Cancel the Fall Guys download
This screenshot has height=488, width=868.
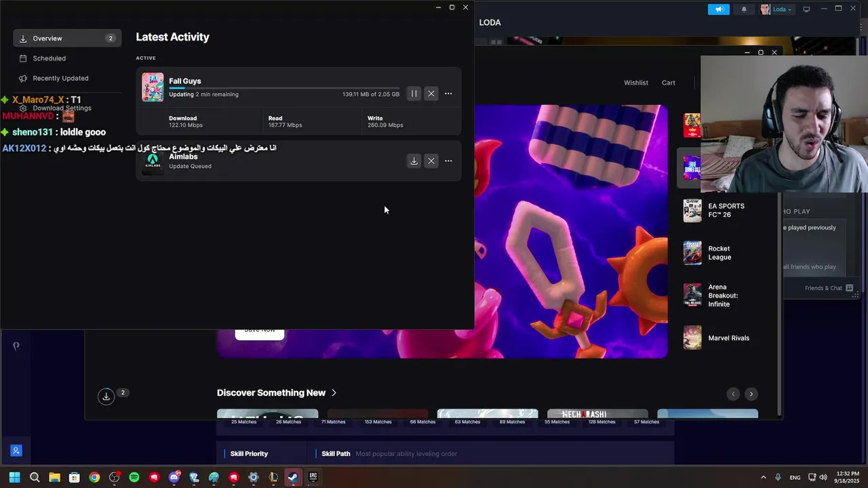431,94
